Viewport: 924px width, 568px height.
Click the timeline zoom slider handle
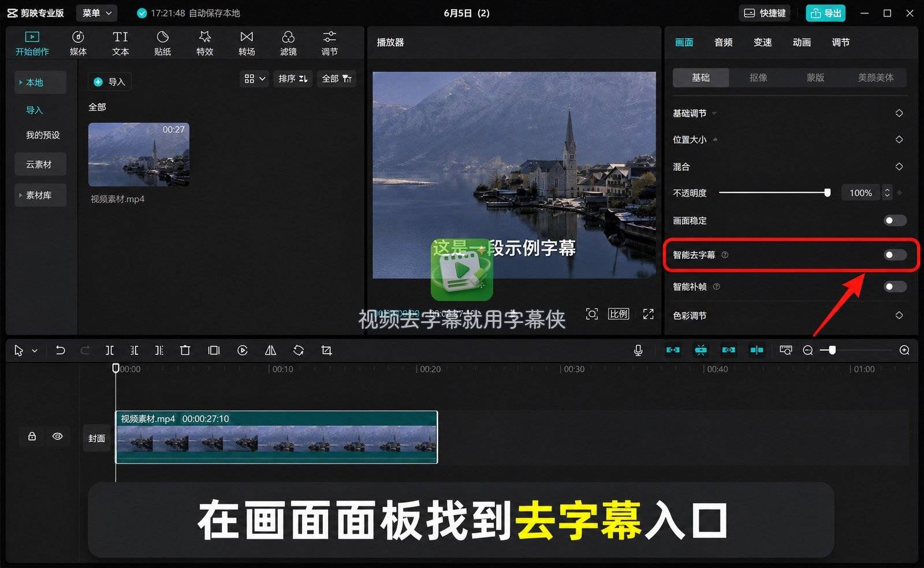click(x=832, y=350)
